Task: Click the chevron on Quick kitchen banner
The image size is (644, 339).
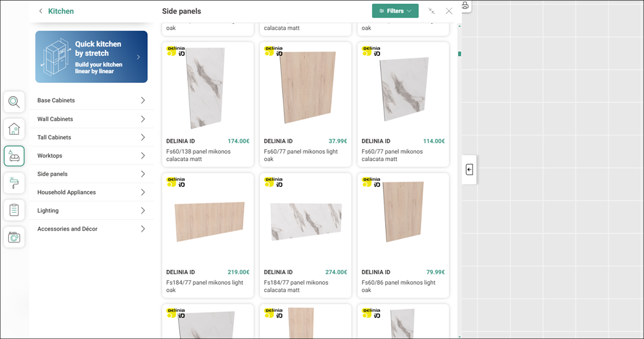Action: (138, 57)
